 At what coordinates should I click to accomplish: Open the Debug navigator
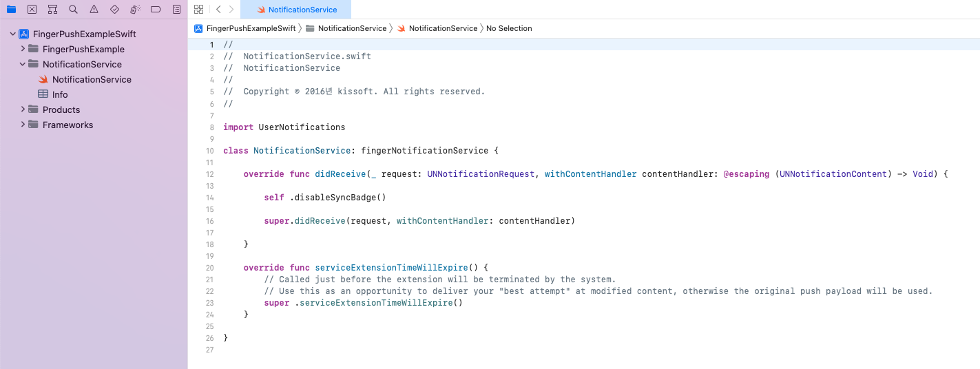click(x=135, y=10)
